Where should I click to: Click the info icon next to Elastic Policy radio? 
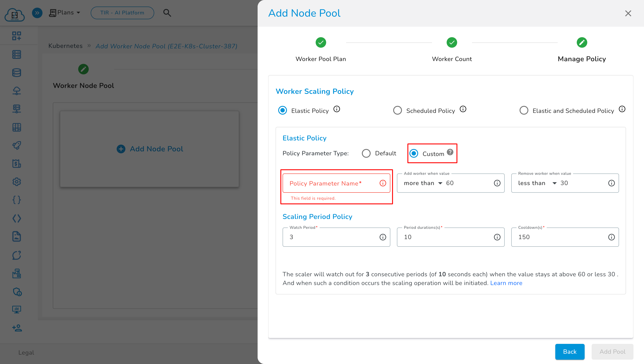coord(337,109)
